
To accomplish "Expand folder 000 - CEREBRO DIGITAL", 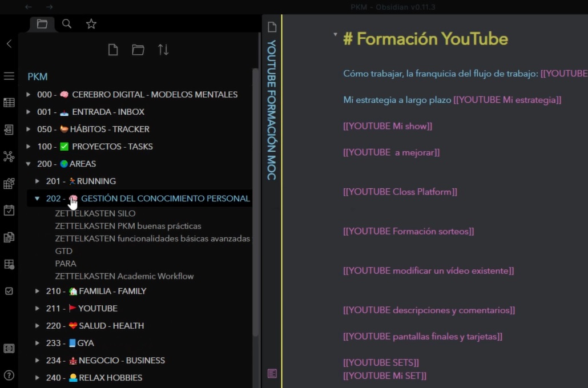I will [29, 95].
